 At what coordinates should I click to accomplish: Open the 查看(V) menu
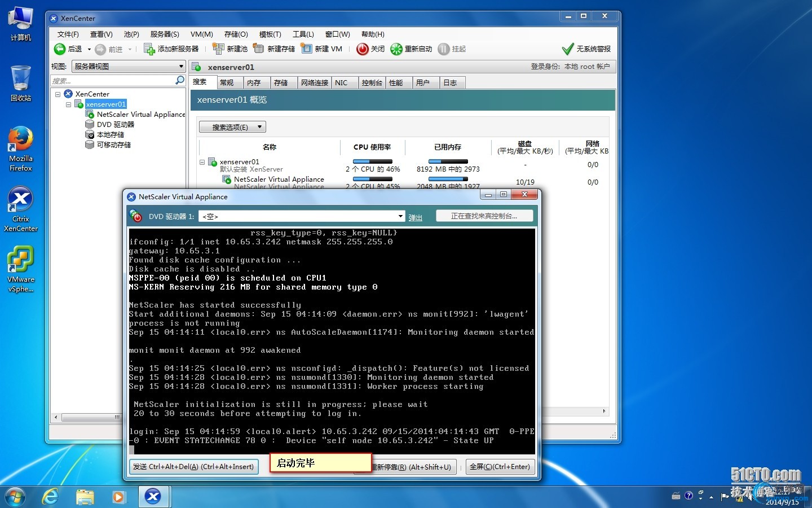[x=101, y=34]
